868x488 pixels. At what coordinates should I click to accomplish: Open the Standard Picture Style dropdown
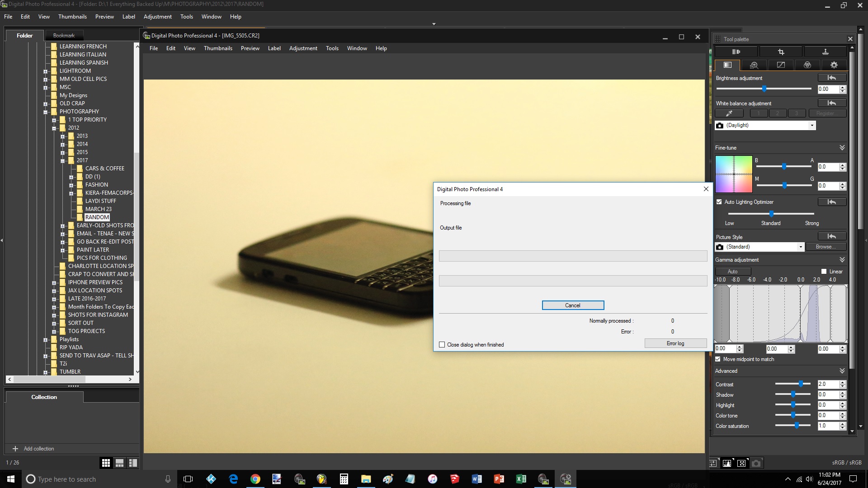tap(801, 247)
